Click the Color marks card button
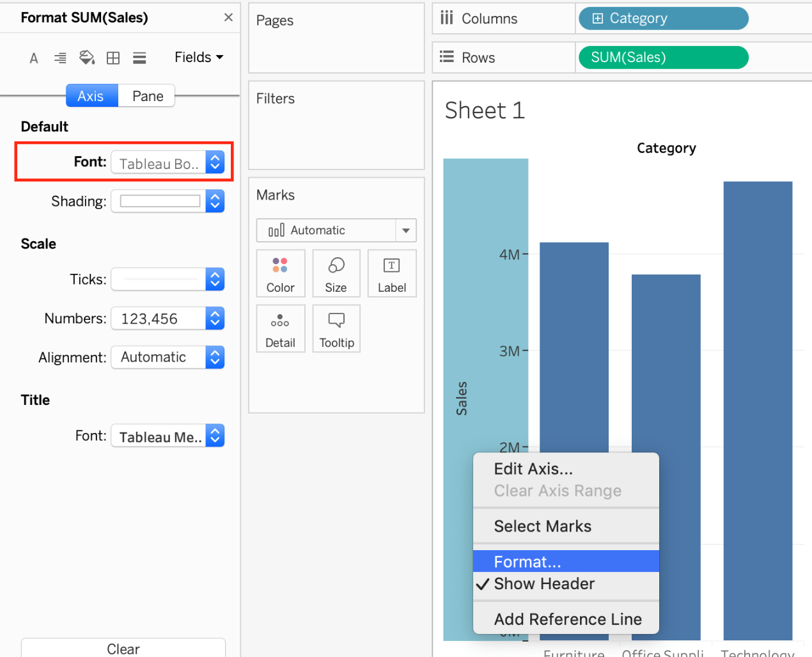Screen dimensions: 812x657 click(281, 274)
